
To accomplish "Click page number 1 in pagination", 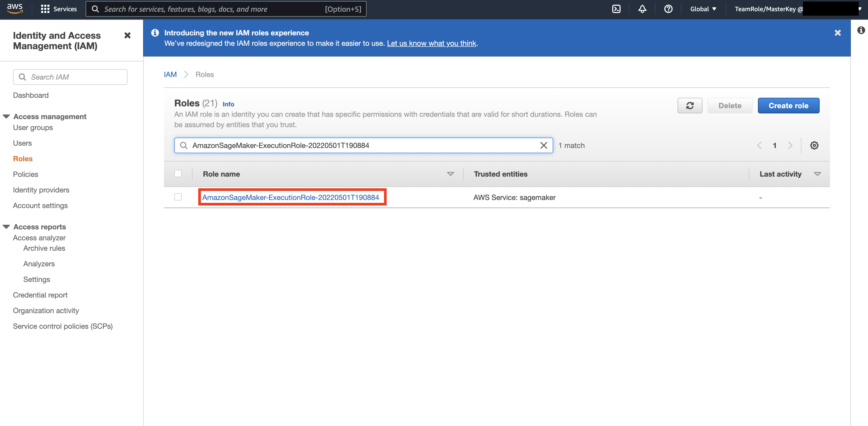I will (774, 145).
